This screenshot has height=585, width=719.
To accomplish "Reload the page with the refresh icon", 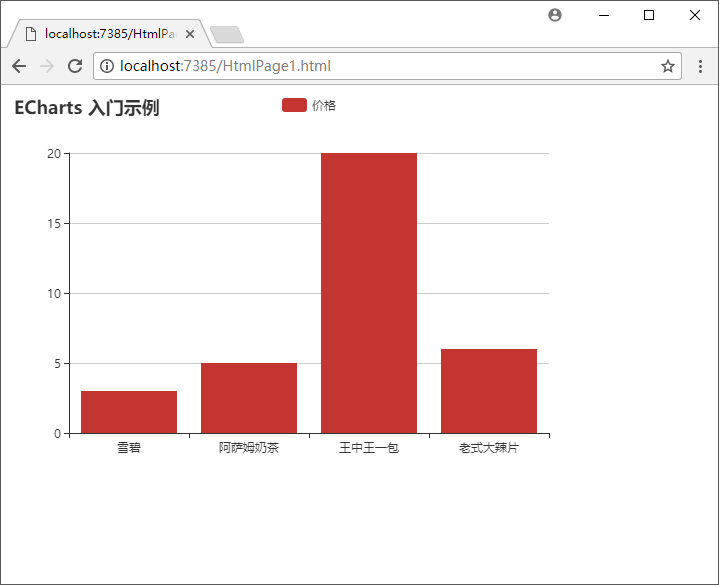I will pos(75,66).
